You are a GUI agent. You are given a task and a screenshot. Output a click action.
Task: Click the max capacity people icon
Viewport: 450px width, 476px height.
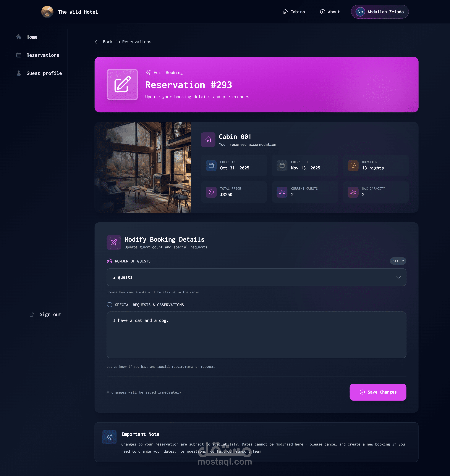coord(353,192)
